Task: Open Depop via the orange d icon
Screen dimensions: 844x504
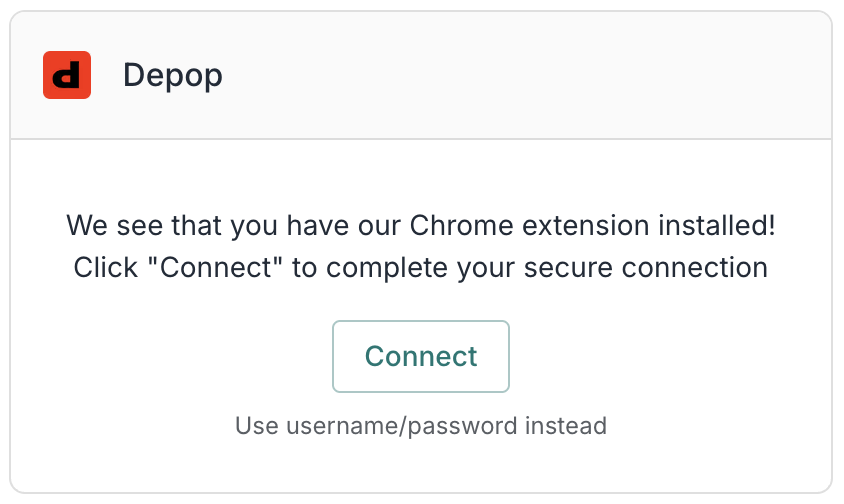Action: coord(67,76)
